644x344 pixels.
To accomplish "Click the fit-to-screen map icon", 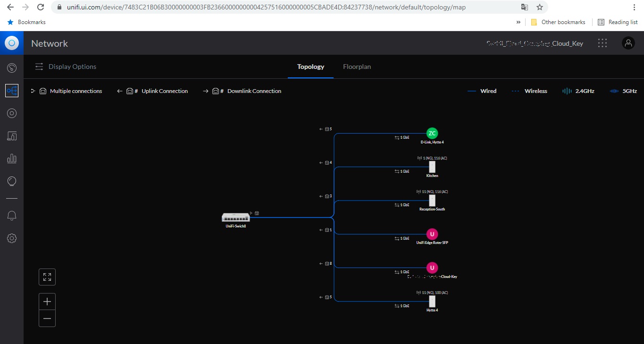I will (47, 277).
